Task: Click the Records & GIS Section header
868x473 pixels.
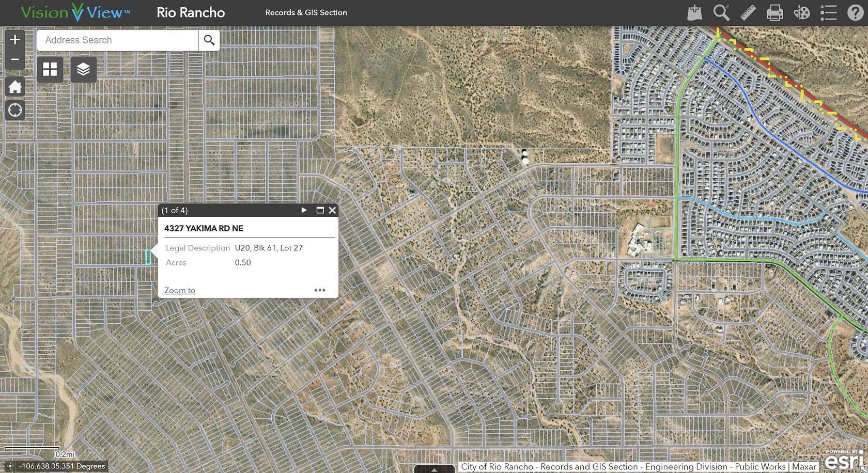Action: pyautogui.click(x=306, y=12)
